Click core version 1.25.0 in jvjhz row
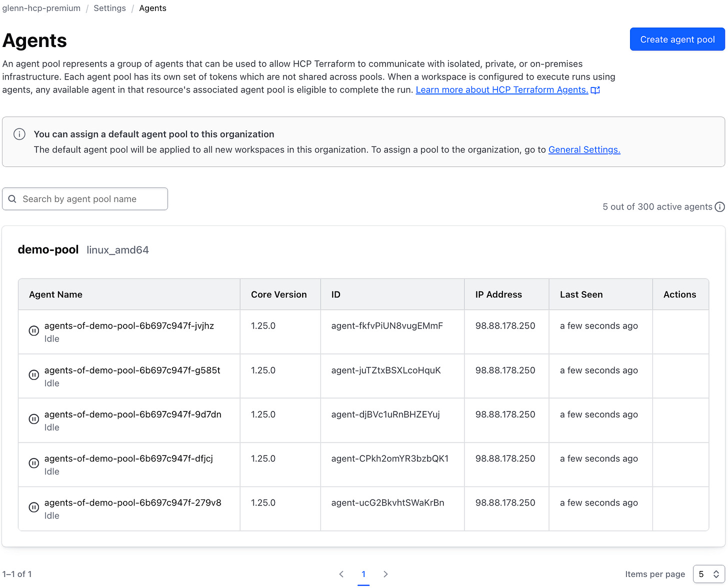This screenshot has width=728, height=588. (263, 325)
